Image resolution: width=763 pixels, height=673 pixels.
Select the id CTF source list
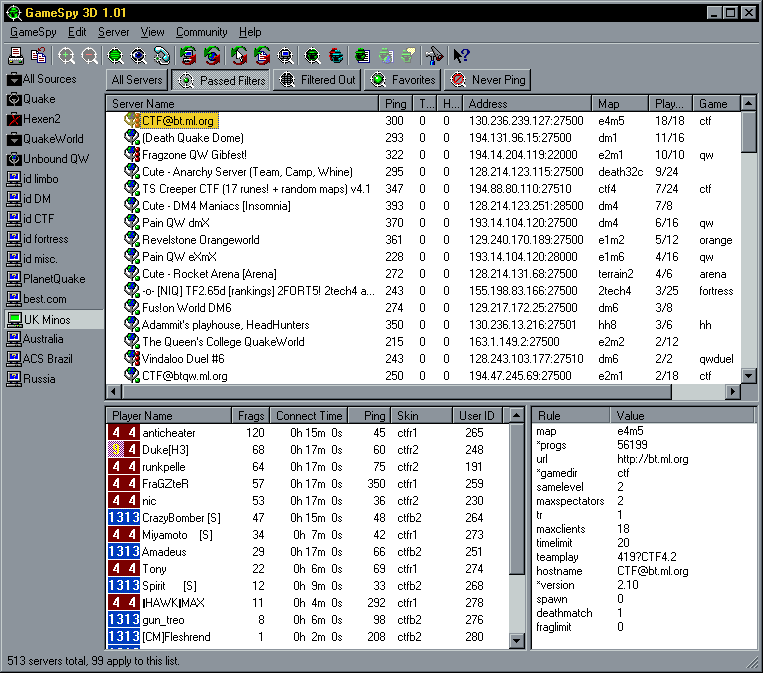[x=31, y=219]
